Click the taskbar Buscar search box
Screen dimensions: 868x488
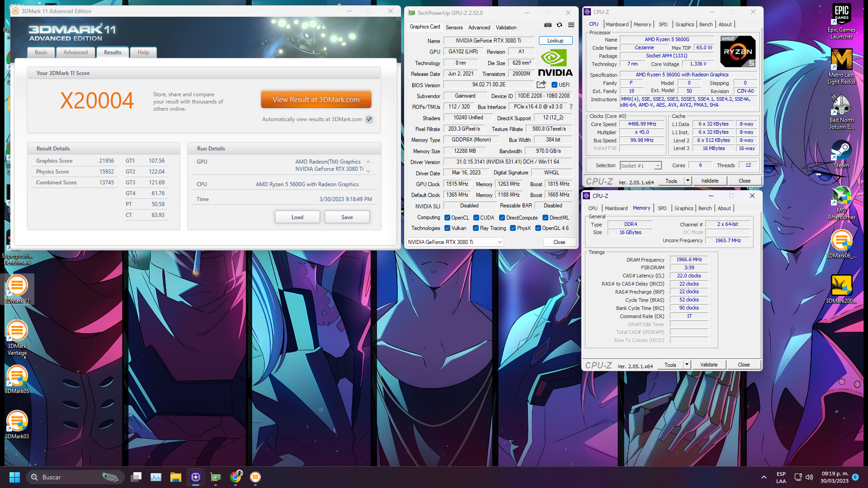[x=75, y=477]
